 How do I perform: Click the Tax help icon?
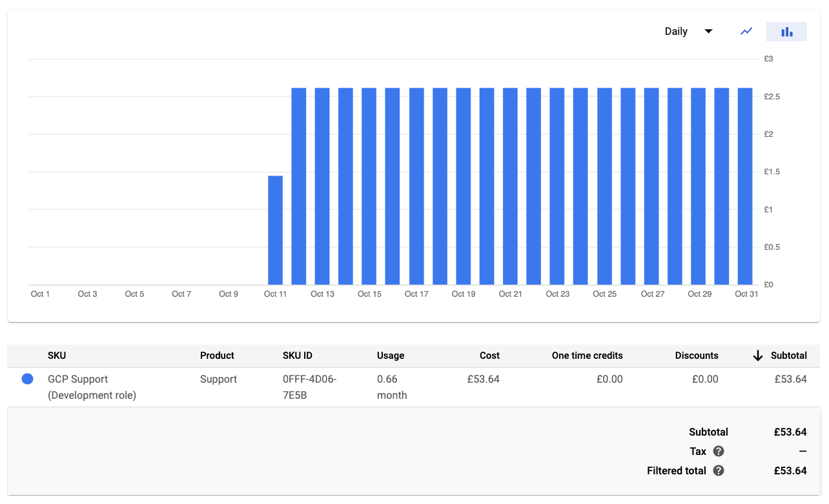pyautogui.click(x=719, y=452)
